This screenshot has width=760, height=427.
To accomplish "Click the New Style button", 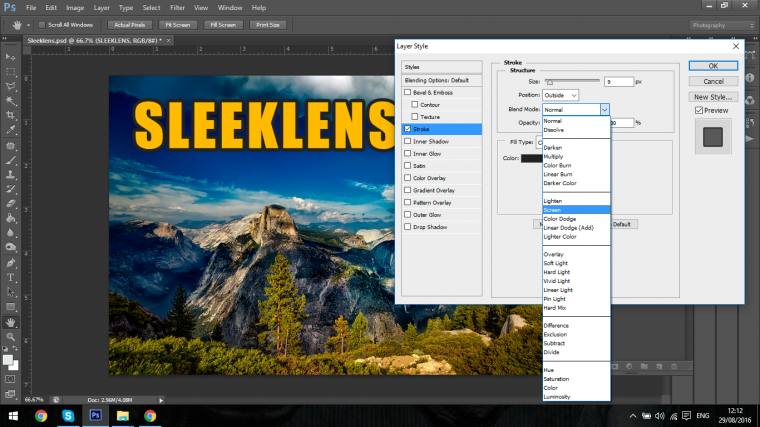I will point(713,97).
